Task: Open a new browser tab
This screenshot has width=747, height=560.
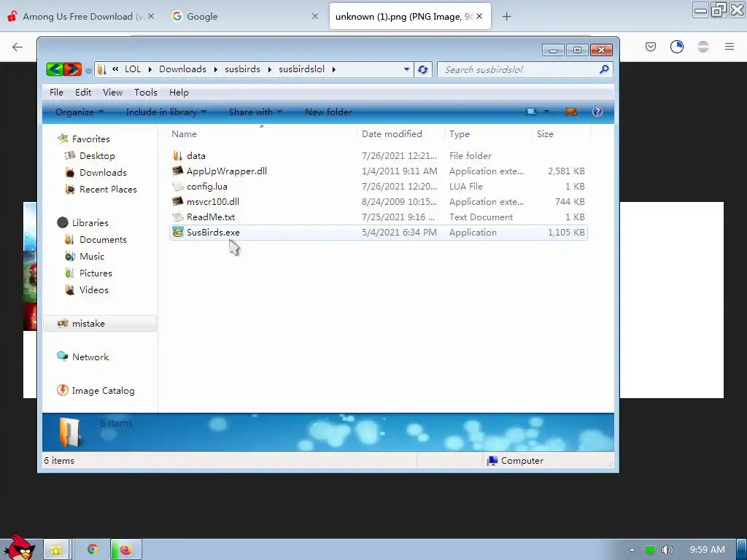Action: point(506,17)
